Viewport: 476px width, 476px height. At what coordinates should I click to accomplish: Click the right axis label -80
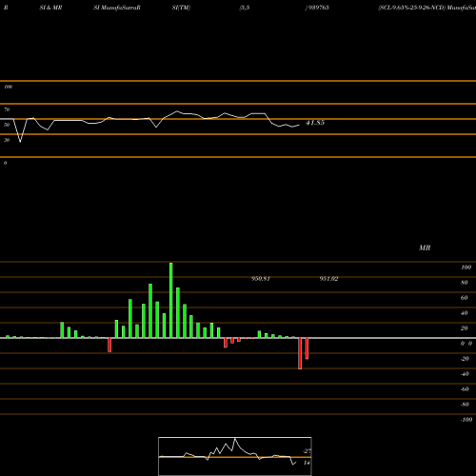[x=465, y=405]
